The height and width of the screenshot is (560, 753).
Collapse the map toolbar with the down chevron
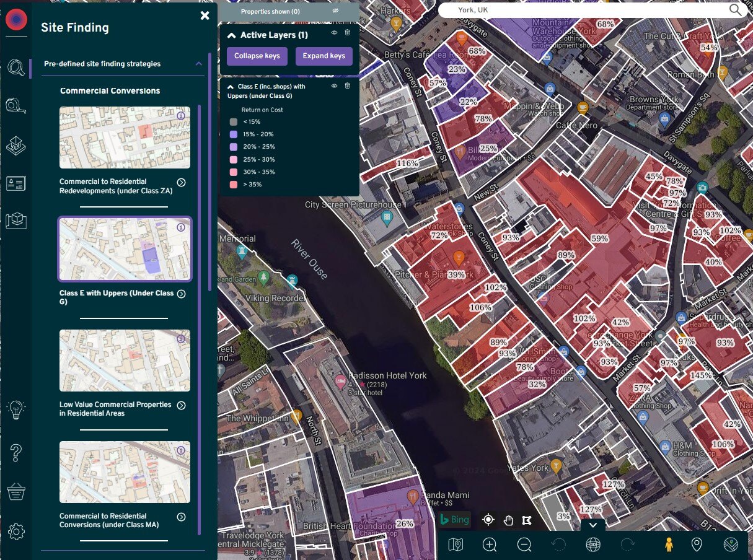click(x=593, y=524)
